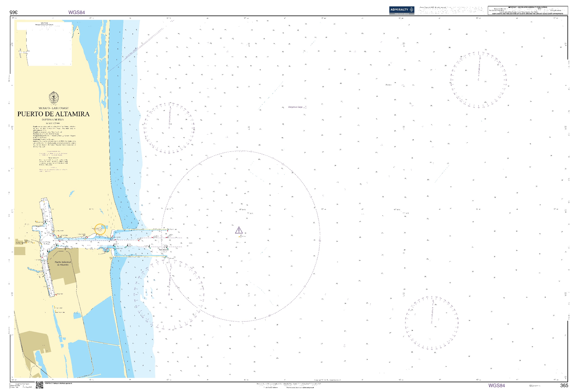Screen dimensions: 578x392
Task: Click the bottom-right compass rose center
Action: pos(432,323)
